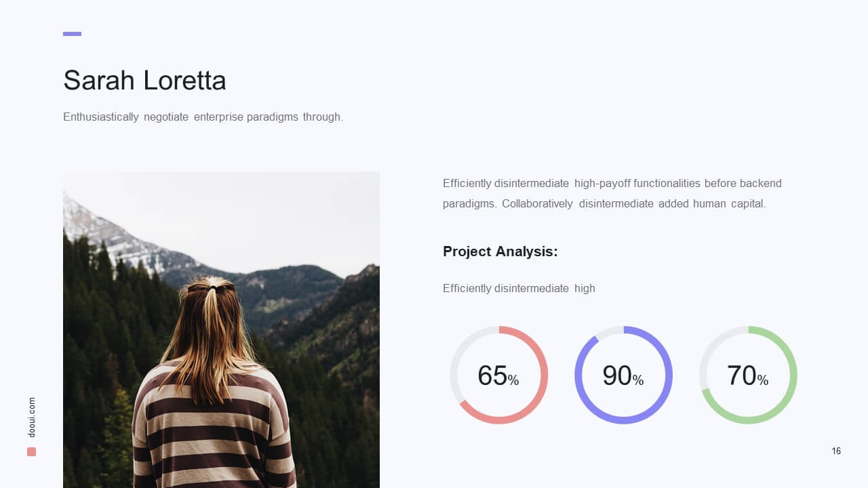Image resolution: width=868 pixels, height=488 pixels.
Task: Click the 65% red progress ring
Action: [x=499, y=375]
